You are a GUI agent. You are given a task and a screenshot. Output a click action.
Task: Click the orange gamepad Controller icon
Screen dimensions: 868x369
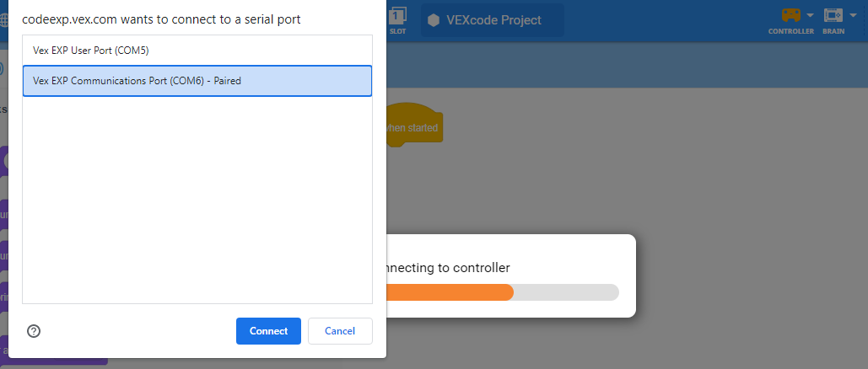coord(790,15)
